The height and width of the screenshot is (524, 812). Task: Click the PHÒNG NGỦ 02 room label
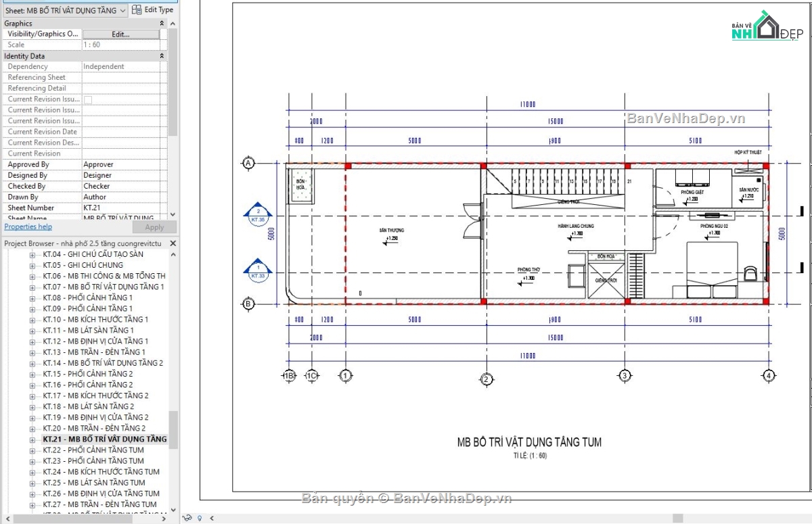coord(714,225)
